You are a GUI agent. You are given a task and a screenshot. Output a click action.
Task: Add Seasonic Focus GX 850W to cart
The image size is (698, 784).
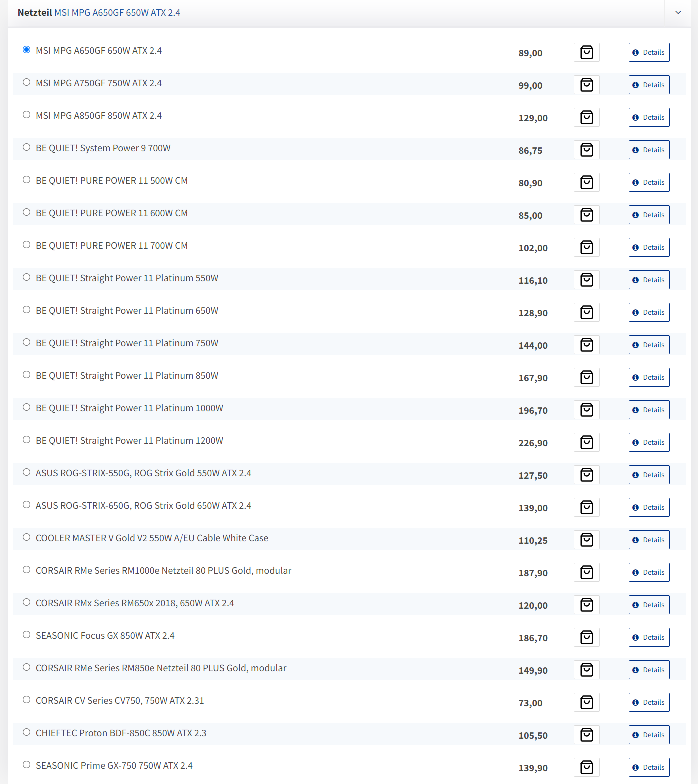(x=586, y=637)
